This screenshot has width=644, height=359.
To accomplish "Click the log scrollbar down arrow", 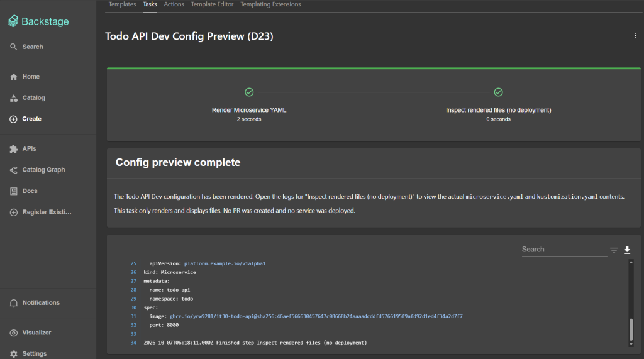I will click(631, 344).
